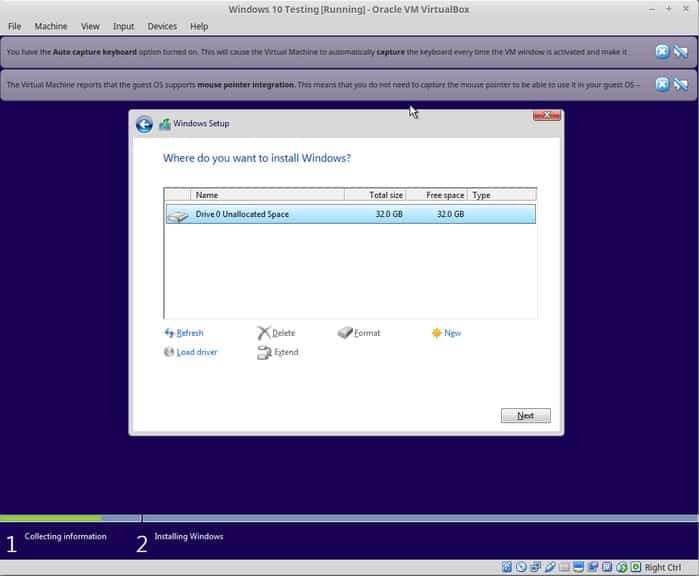The width and height of the screenshot is (699, 576).
Task: Click the USB plug status bar icon
Action: [550, 567]
